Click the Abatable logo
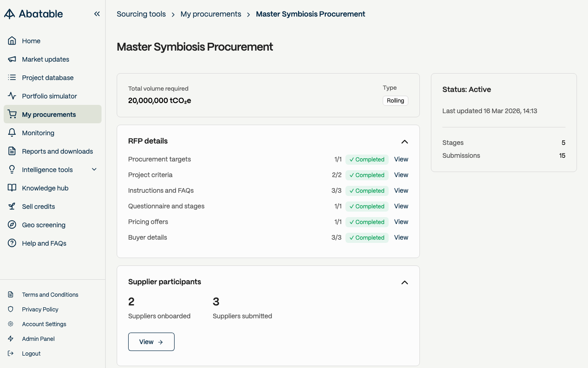 34,14
